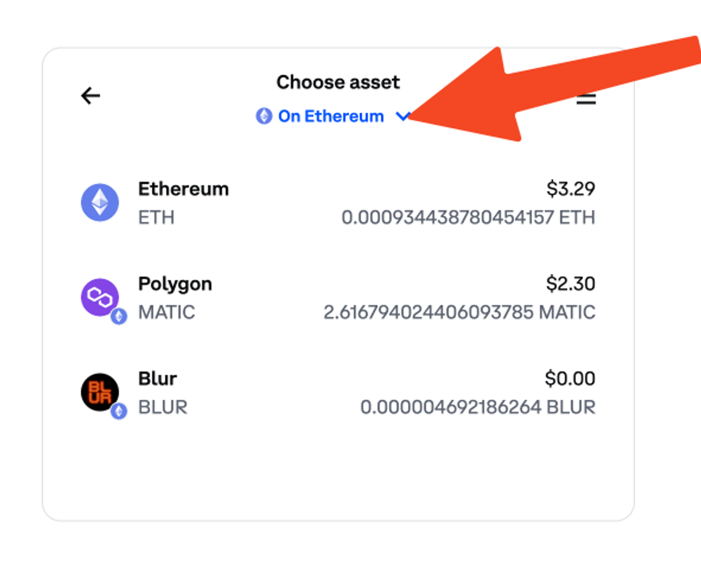701x588 pixels.
Task: Go back using the left arrow
Action: coord(90,96)
